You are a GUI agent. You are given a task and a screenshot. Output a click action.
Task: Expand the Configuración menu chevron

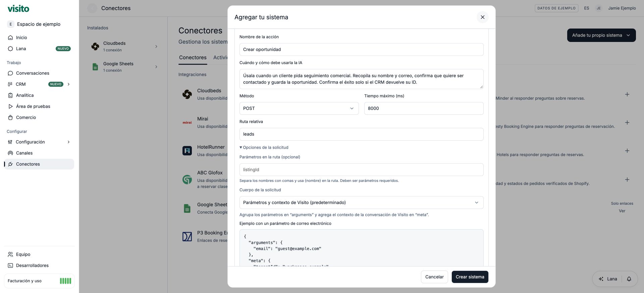point(68,142)
